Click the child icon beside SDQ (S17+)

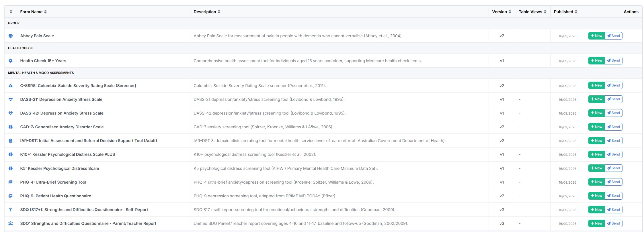coord(11,210)
